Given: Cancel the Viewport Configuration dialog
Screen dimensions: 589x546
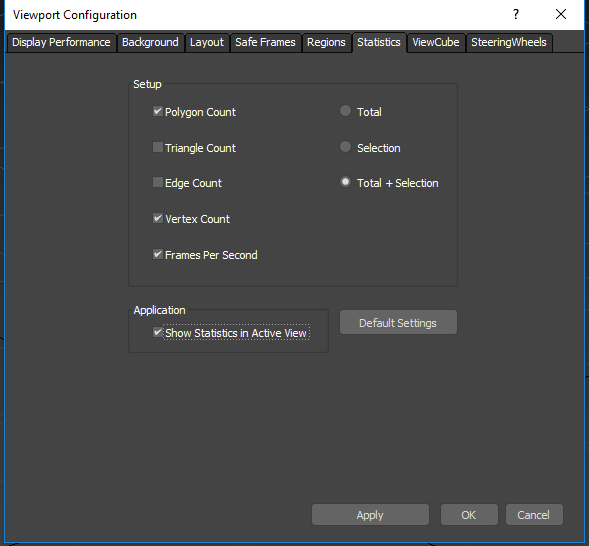Looking at the screenshot, I should point(534,514).
